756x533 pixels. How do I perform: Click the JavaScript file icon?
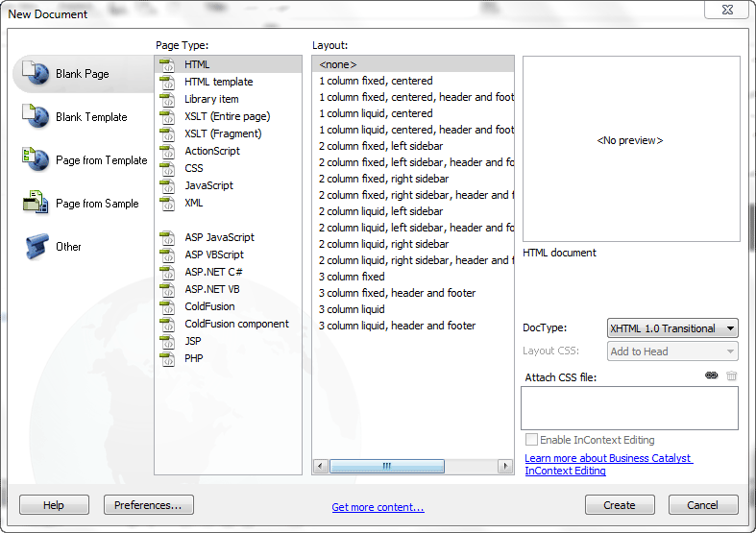point(167,186)
